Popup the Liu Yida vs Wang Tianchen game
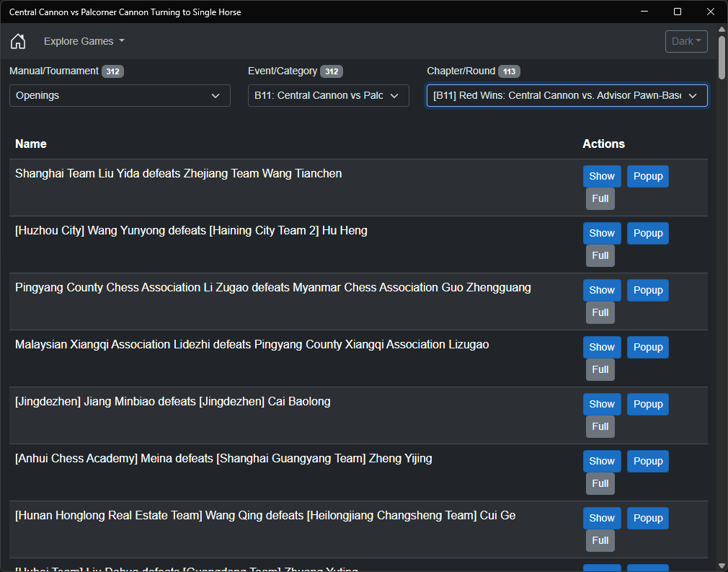This screenshot has width=728, height=572. coord(648,177)
